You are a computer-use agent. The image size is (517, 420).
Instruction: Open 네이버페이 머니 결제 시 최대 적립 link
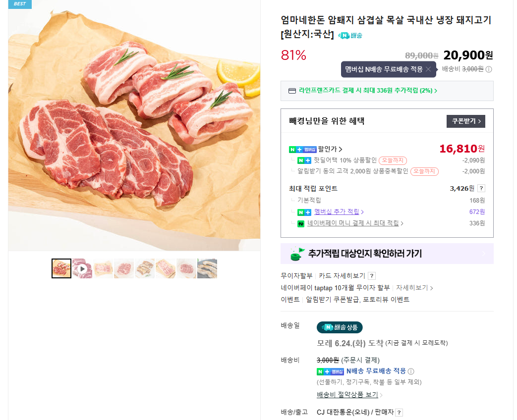point(355,223)
